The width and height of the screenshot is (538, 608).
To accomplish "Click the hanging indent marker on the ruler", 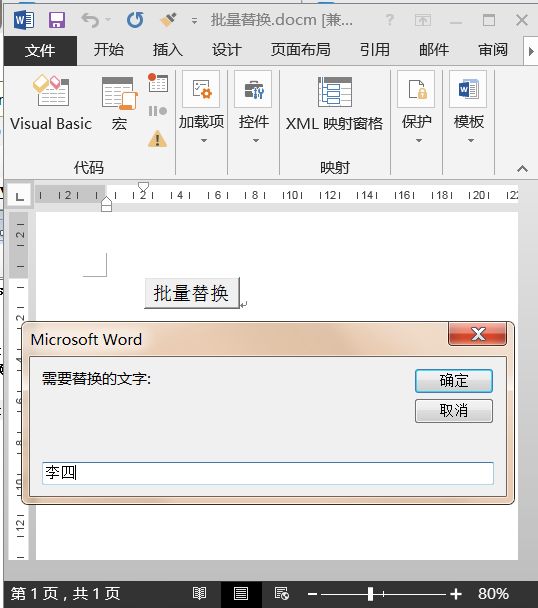I will [x=106, y=200].
